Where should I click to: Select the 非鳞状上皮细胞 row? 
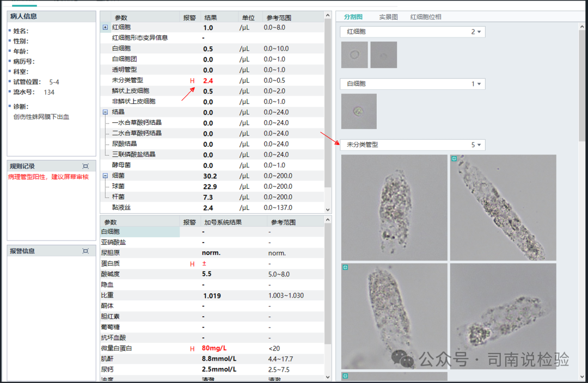[212, 102]
